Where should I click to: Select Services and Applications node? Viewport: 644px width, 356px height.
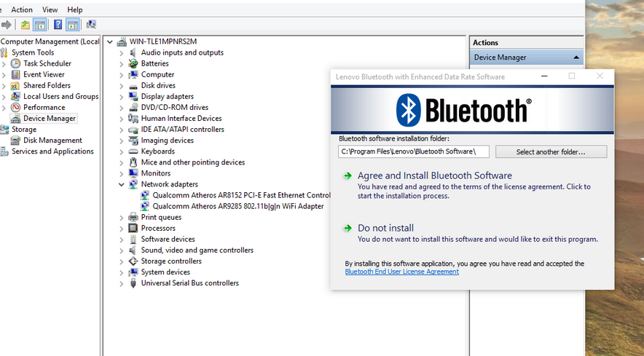tap(52, 151)
